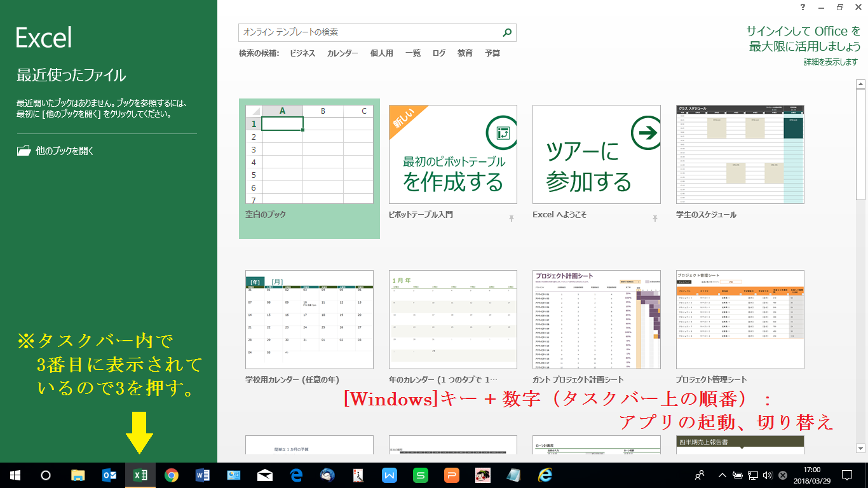Select the ログ suggested search

click(x=439, y=53)
